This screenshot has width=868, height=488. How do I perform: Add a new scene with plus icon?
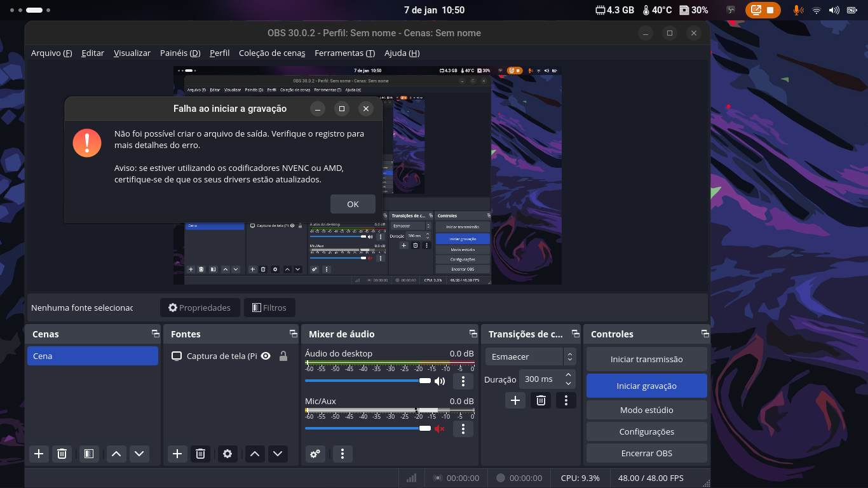point(39,454)
